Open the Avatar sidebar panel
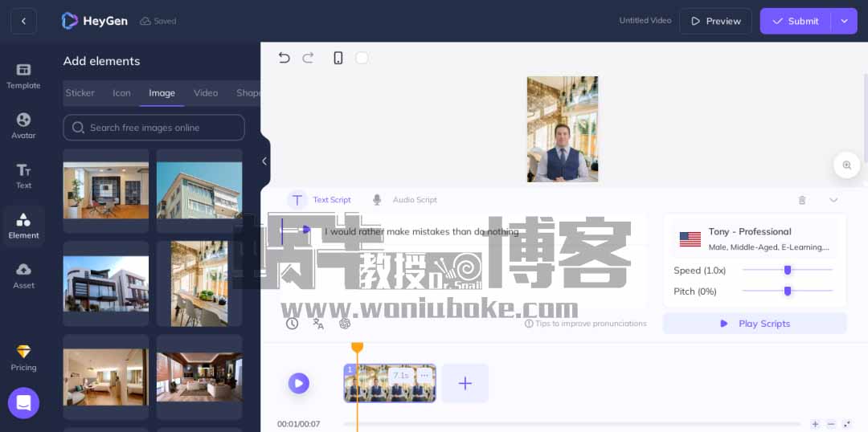Image resolution: width=868 pixels, height=432 pixels. (x=23, y=126)
